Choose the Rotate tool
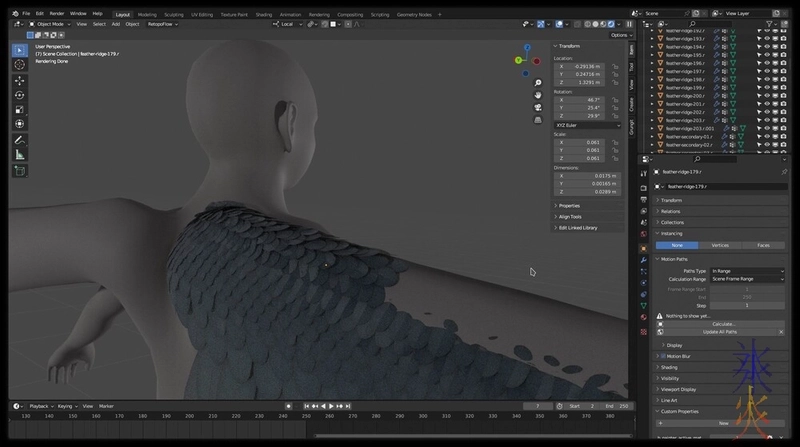The image size is (800, 447). [19, 95]
